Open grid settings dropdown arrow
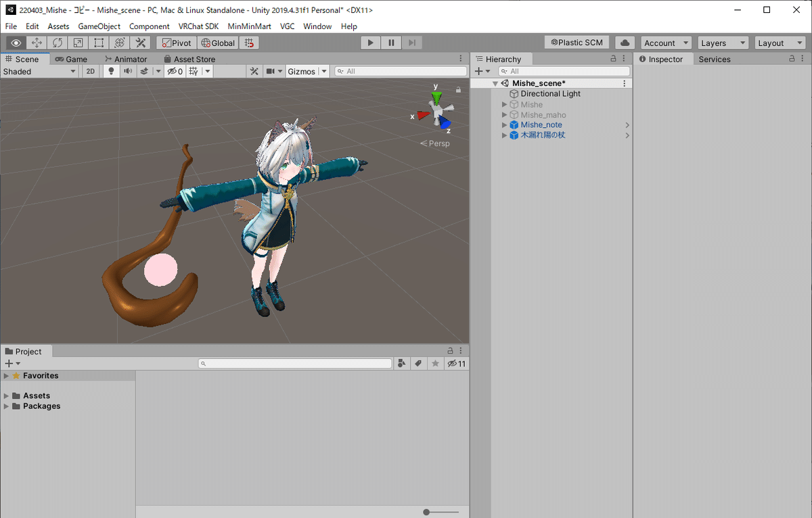Screen dimensions: 812x518 (208, 71)
